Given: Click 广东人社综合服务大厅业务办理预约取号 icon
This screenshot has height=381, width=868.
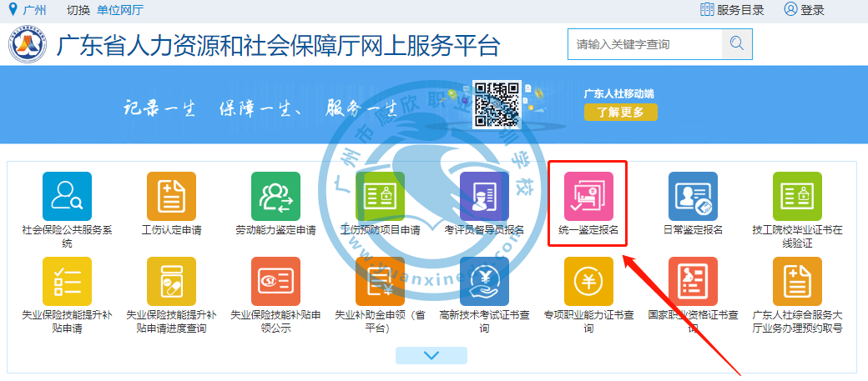Looking at the screenshot, I should (x=797, y=281).
